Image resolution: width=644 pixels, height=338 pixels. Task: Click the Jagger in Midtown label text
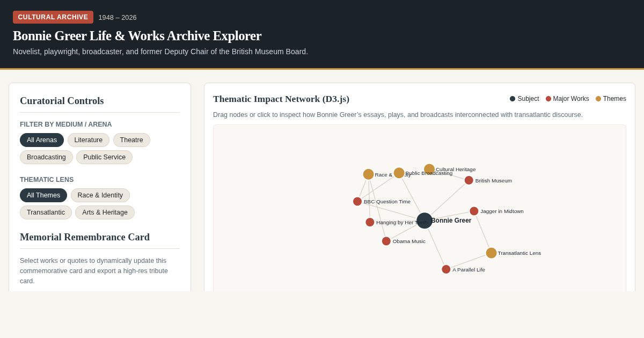coord(502,211)
